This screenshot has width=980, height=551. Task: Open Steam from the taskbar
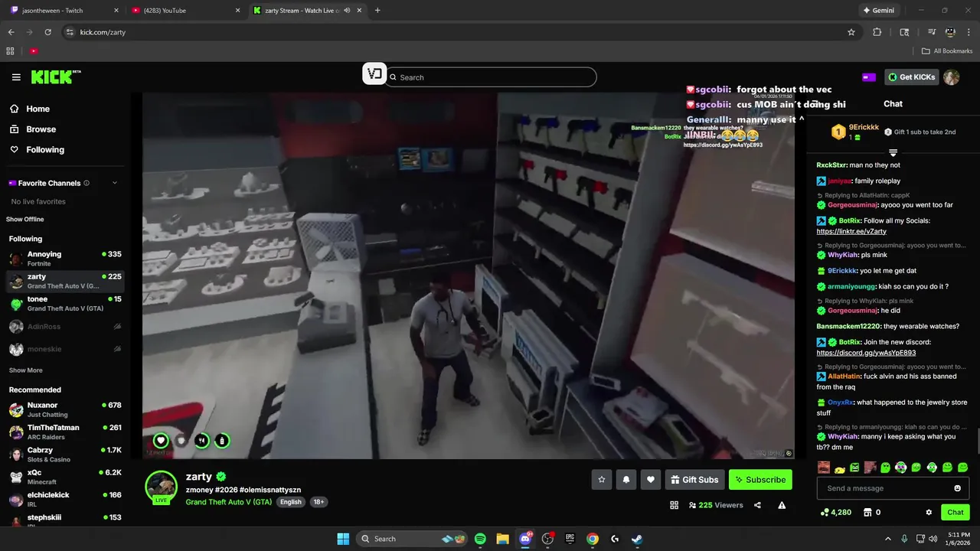pos(637,539)
